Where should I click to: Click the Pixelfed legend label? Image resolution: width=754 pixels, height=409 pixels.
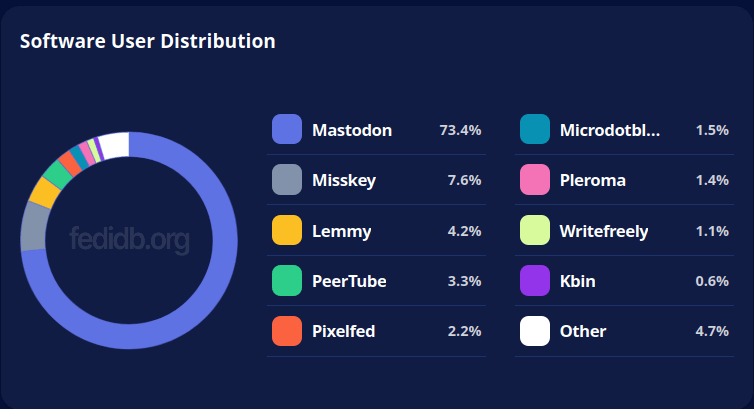343,331
